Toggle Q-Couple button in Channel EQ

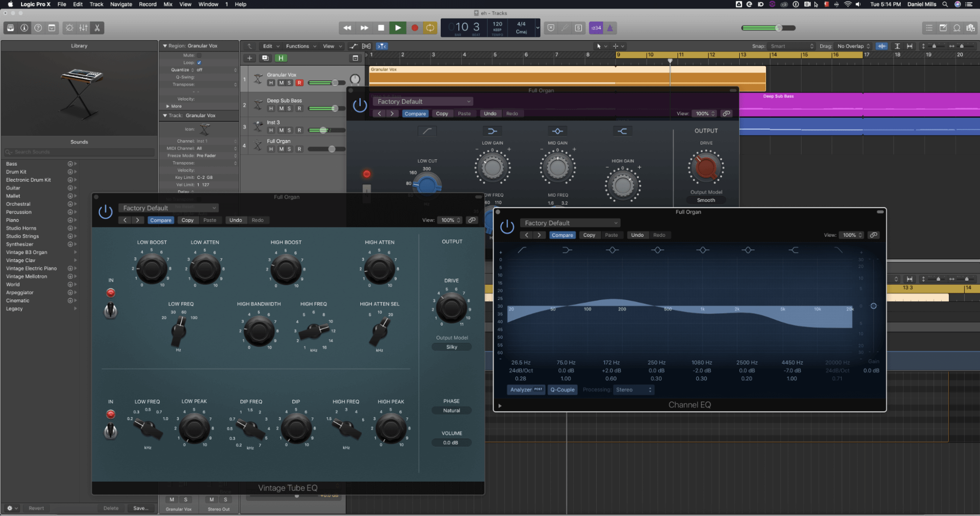[562, 390]
